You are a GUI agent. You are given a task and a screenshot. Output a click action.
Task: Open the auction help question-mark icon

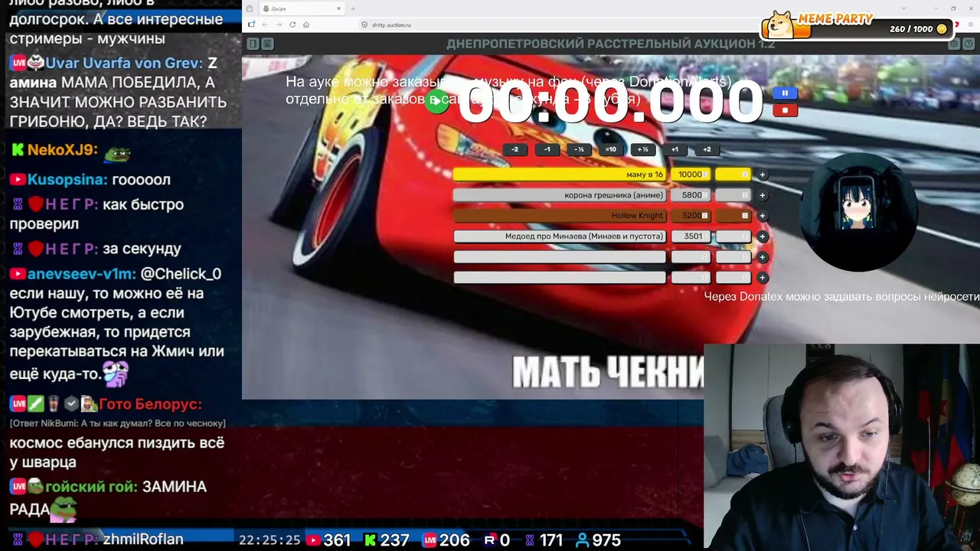point(969,44)
